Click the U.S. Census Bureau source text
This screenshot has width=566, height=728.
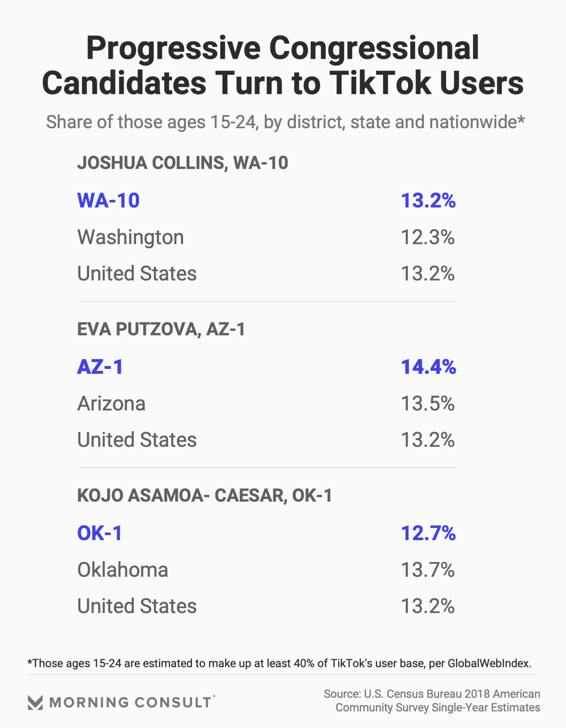[x=432, y=701]
